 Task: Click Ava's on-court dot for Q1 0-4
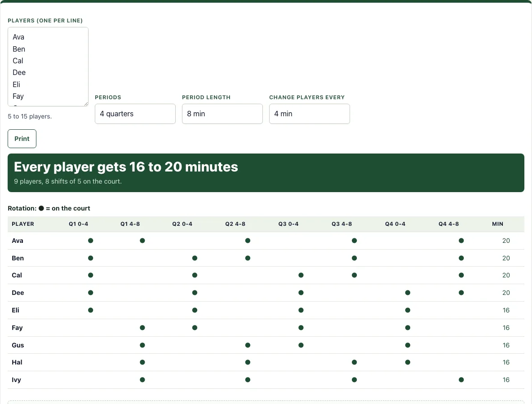point(91,241)
